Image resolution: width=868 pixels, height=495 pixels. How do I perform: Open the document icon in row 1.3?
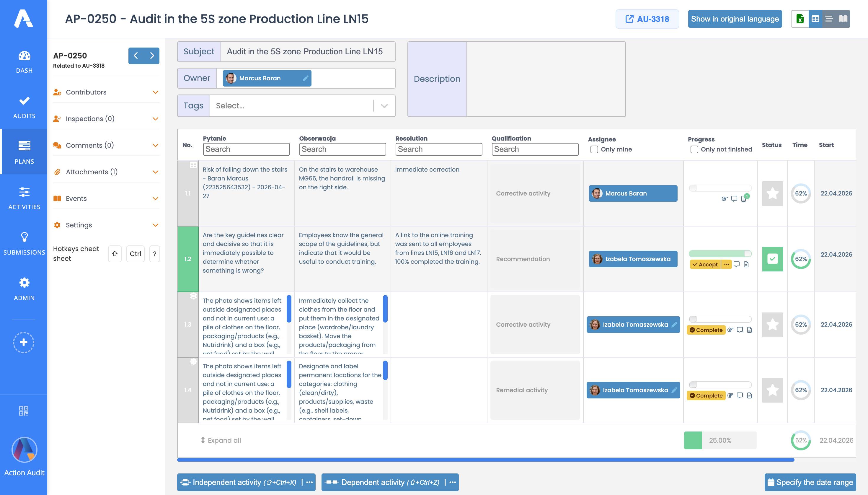pyautogui.click(x=749, y=330)
